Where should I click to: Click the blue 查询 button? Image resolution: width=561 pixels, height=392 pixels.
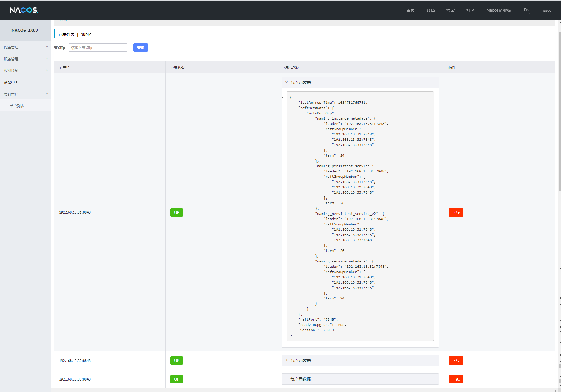point(141,48)
